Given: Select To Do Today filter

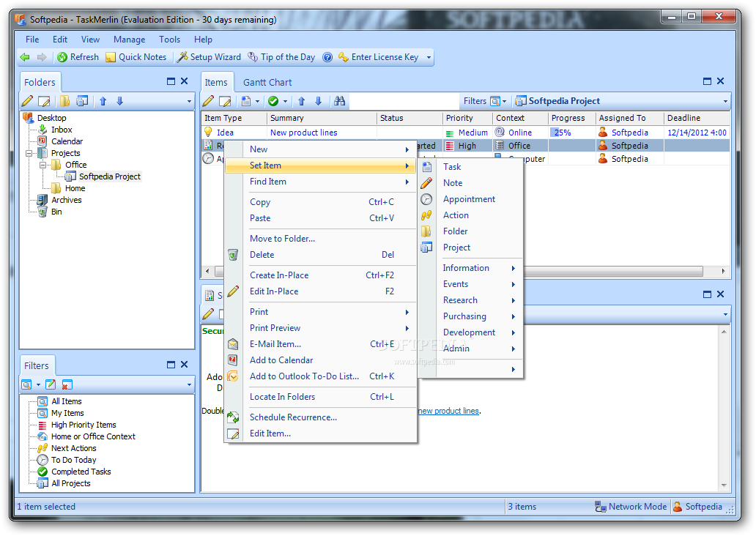Looking at the screenshot, I should coord(74,460).
